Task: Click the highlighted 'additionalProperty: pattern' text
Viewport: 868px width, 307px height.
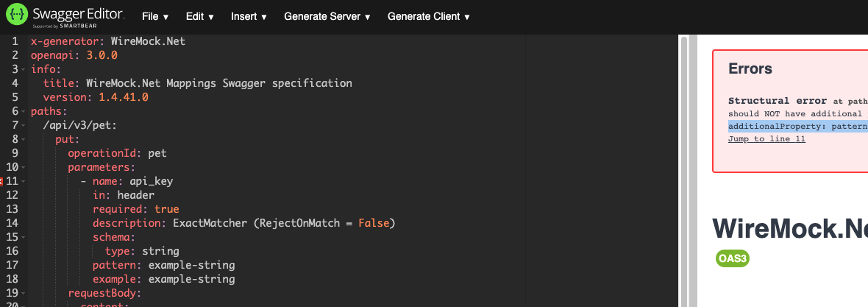Action: [797, 126]
